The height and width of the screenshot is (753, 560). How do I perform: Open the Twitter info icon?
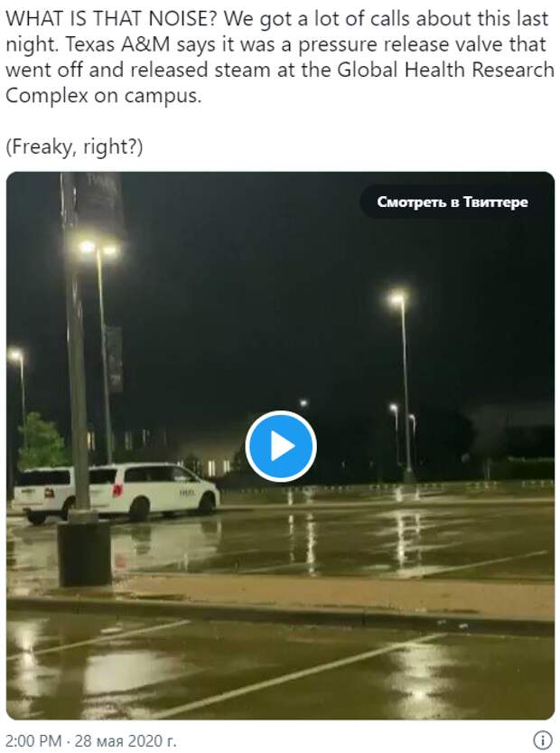pyautogui.click(x=543, y=739)
